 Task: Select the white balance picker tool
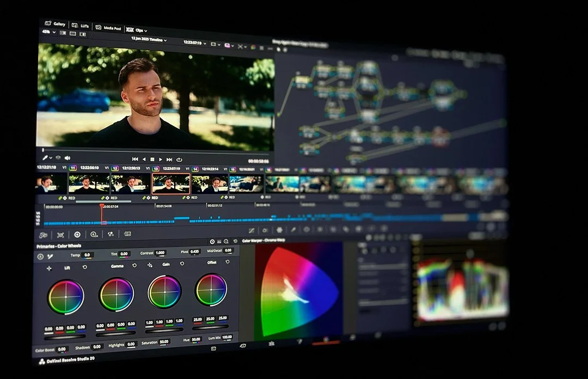tap(50, 256)
